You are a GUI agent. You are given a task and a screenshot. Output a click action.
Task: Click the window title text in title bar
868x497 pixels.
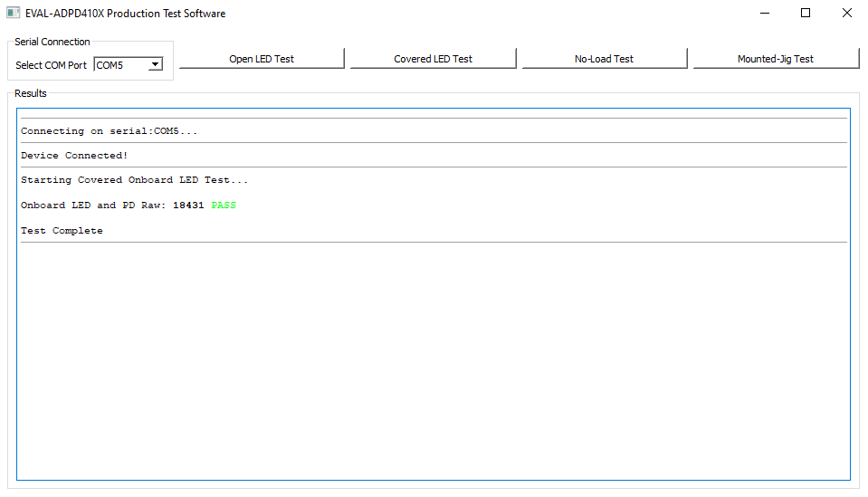pyautogui.click(x=125, y=14)
